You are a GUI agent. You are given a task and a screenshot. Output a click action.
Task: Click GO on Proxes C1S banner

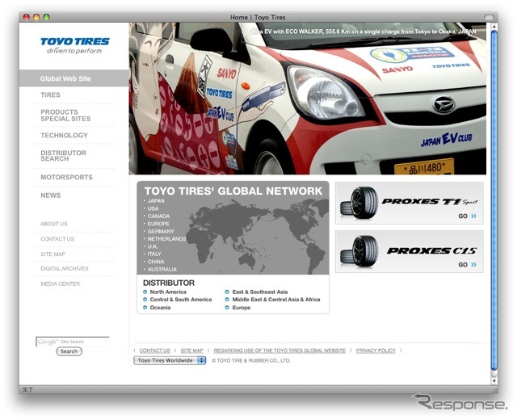point(467,265)
